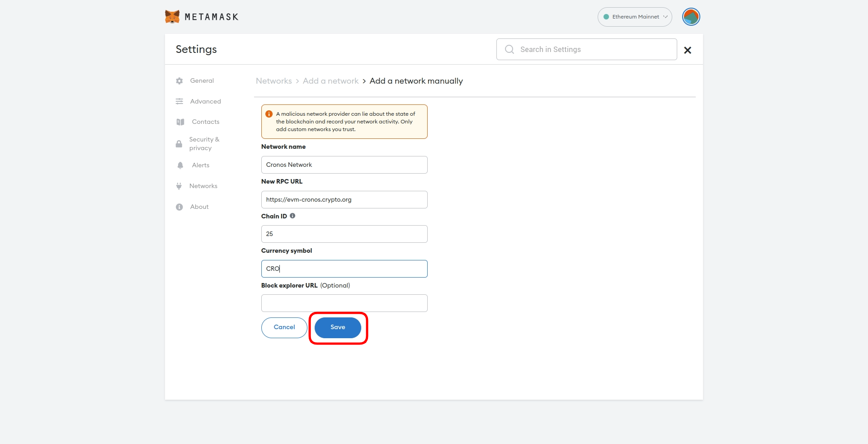Click the Currency symbol input field
Viewport: 868px width, 444px height.
344,269
